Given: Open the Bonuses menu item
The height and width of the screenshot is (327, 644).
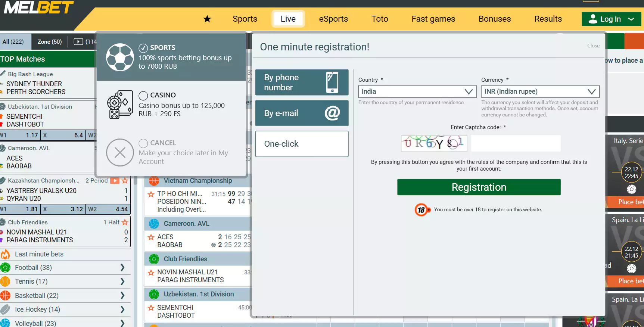Looking at the screenshot, I should (495, 19).
